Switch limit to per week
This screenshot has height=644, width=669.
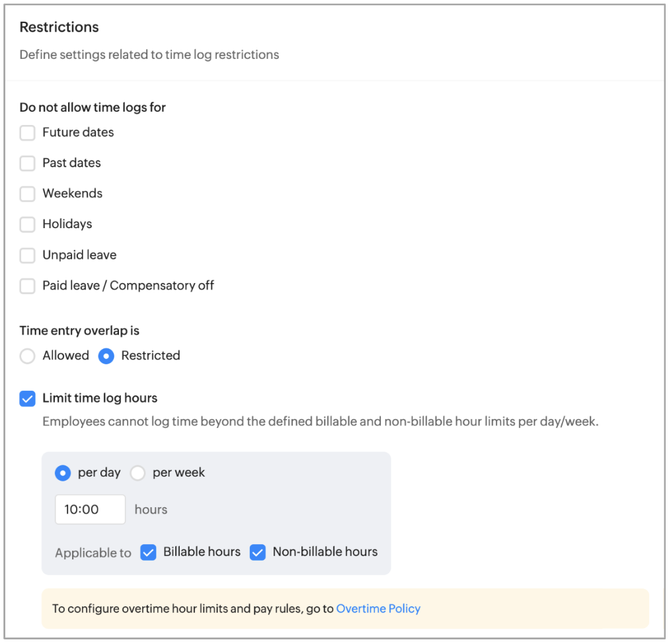pos(138,473)
